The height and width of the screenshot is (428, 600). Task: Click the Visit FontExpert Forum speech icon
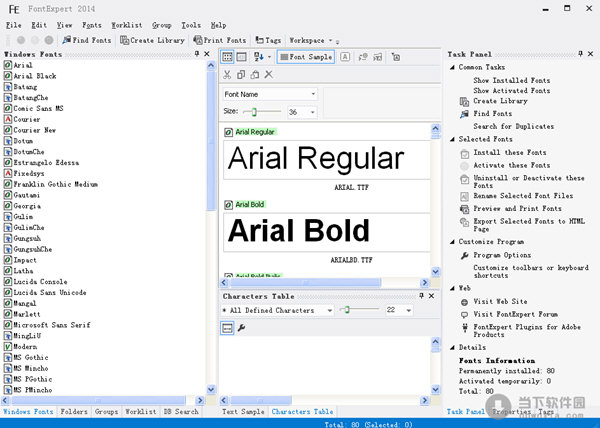(x=464, y=315)
